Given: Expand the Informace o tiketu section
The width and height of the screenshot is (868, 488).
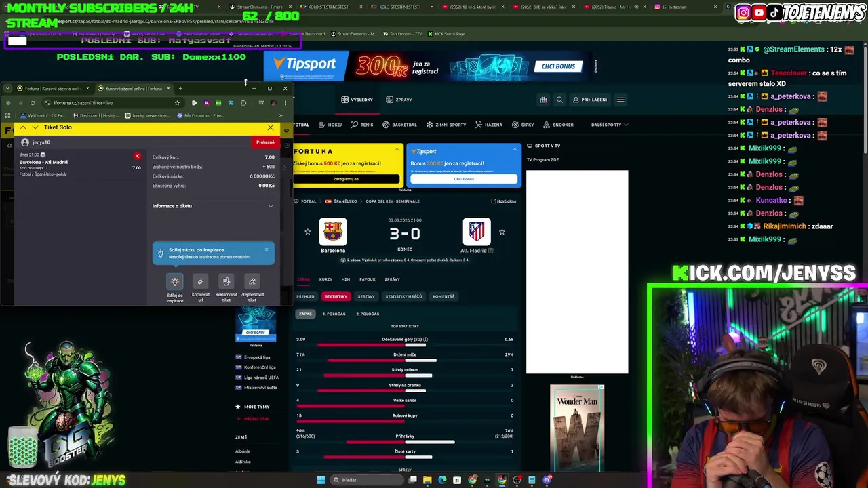Looking at the screenshot, I should click(213, 206).
